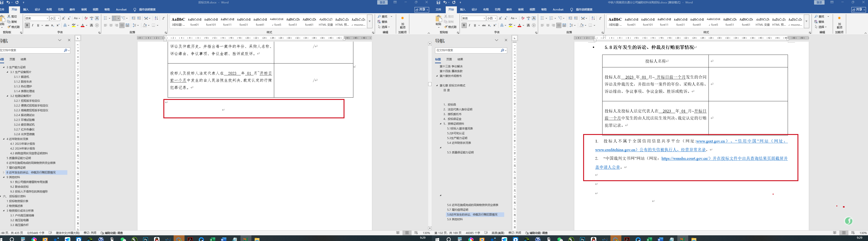Center text in the right 招标 window
Screen dimensions: 868x241
(548, 25)
